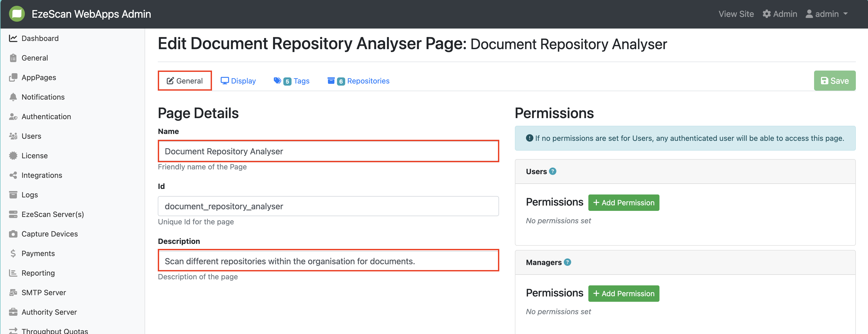Click the Dashboard chart icon in sidebar

pyautogui.click(x=13, y=38)
